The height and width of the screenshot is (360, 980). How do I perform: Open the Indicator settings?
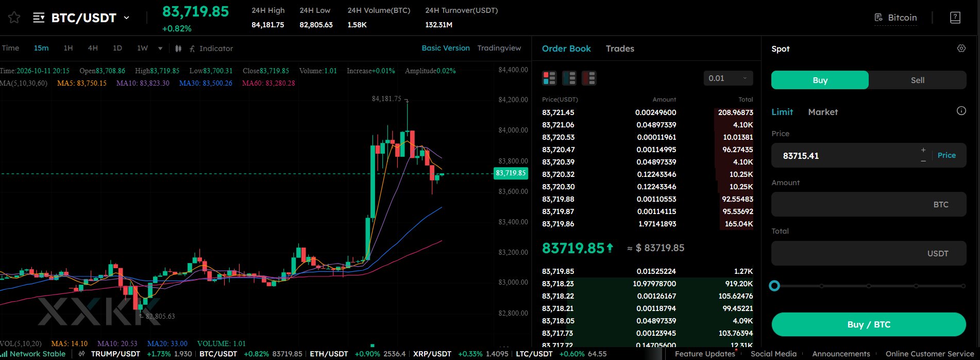(x=211, y=48)
